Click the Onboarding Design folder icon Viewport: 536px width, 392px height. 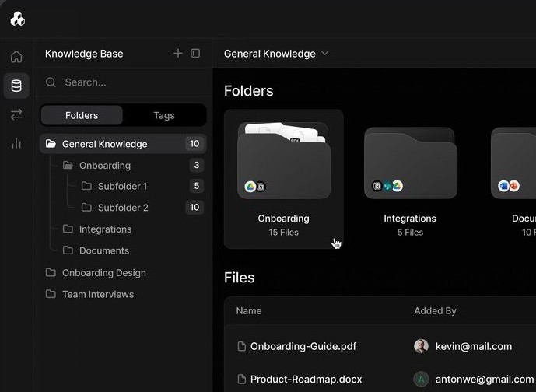coord(51,272)
